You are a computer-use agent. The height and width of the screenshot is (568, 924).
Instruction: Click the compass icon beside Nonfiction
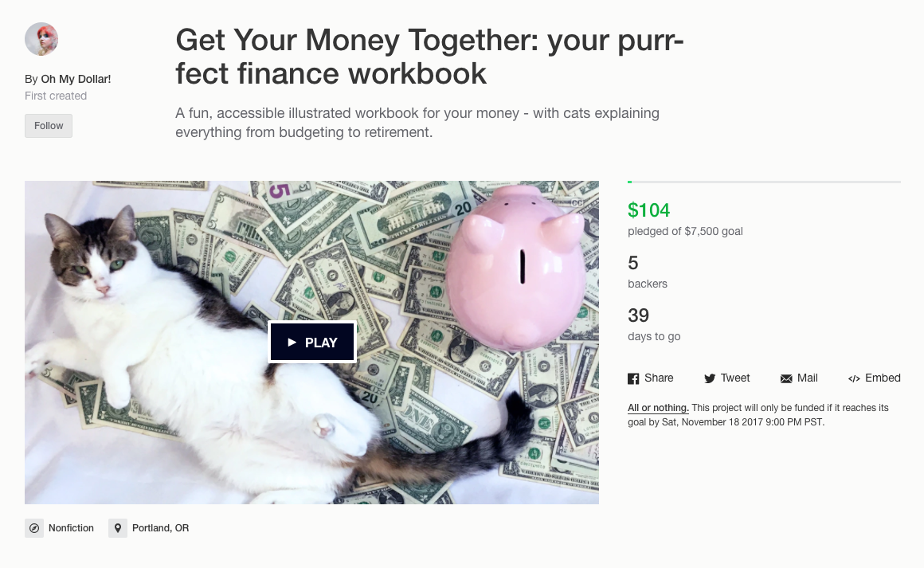tap(34, 528)
